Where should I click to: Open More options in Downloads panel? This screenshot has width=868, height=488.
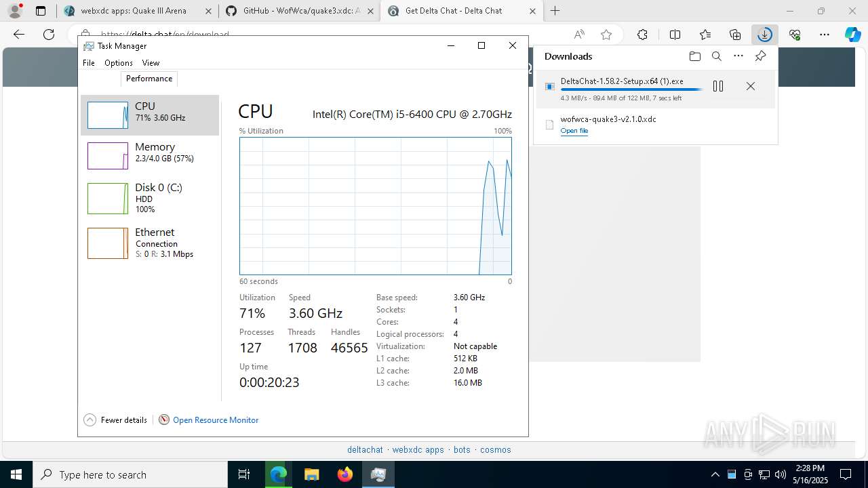pos(738,56)
